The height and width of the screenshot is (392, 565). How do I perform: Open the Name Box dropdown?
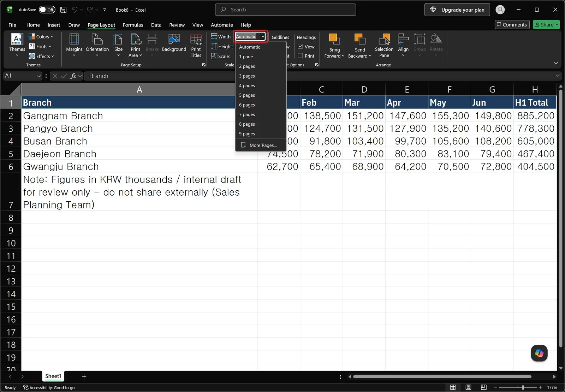coord(39,76)
